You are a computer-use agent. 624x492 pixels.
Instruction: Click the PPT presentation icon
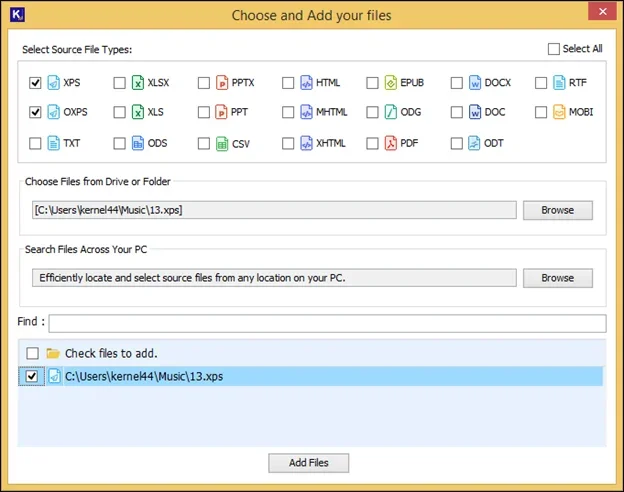[x=221, y=112]
